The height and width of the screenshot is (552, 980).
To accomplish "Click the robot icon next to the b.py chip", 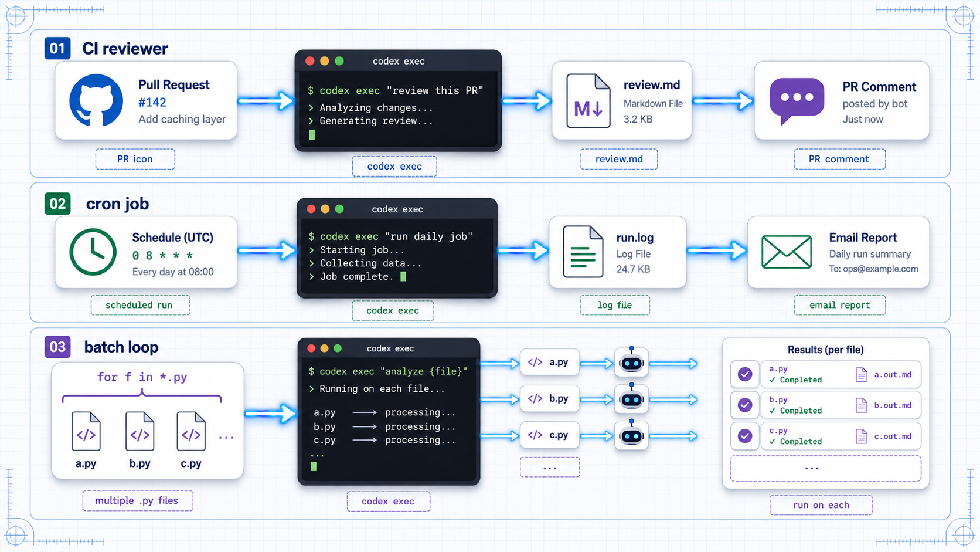I will [x=631, y=398].
